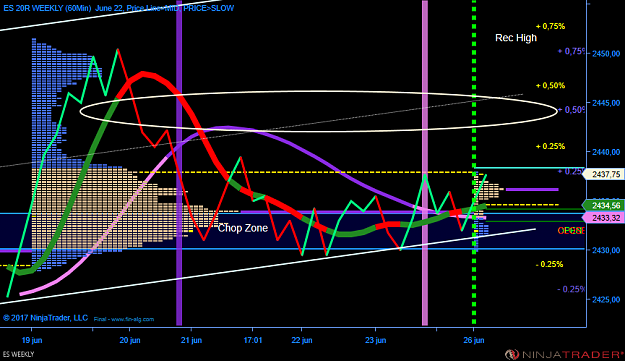Click the NinjaTrader logo
The image size is (625, 361).
563,354
